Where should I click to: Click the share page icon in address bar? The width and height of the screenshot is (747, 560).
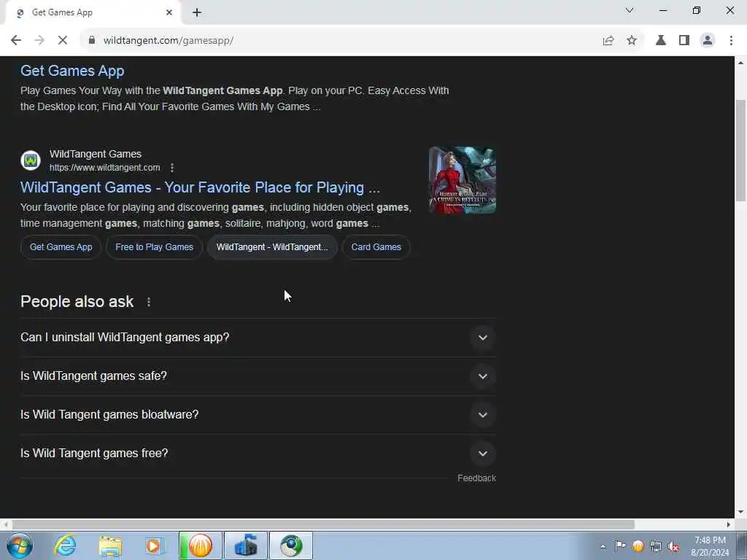(608, 41)
